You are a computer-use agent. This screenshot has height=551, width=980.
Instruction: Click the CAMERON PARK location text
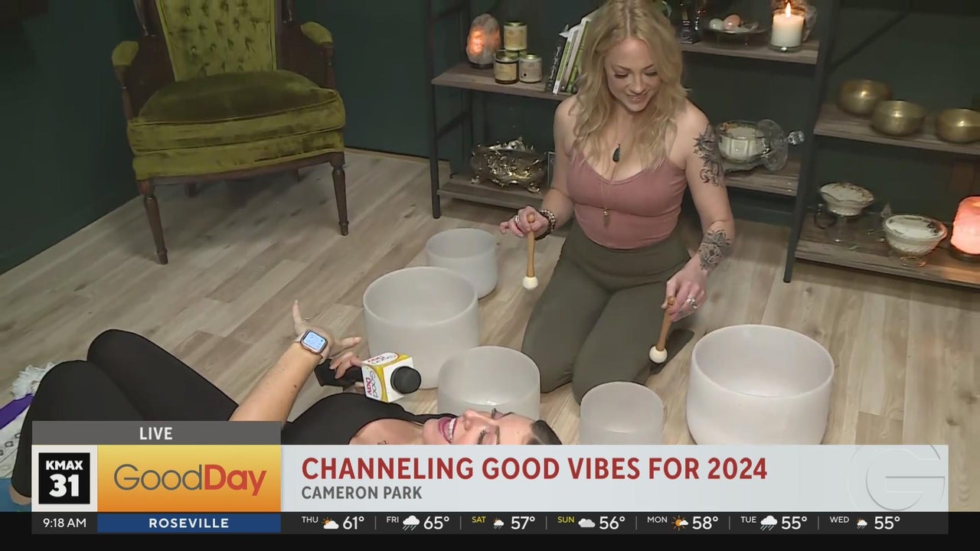[x=361, y=494]
